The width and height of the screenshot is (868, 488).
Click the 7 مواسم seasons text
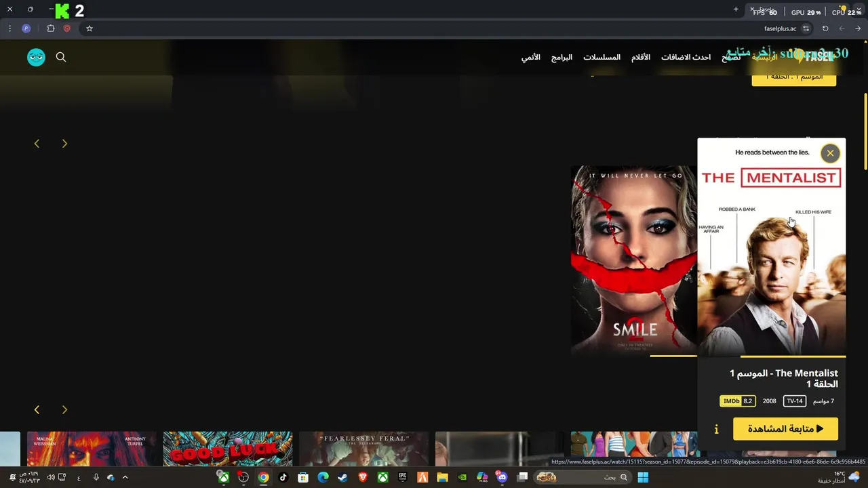tap(823, 401)
